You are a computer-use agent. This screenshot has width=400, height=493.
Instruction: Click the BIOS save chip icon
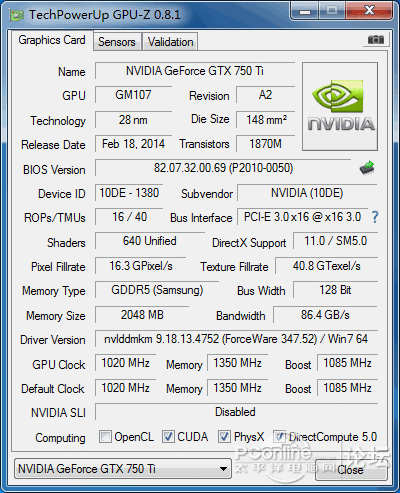(x=367, y=168)
